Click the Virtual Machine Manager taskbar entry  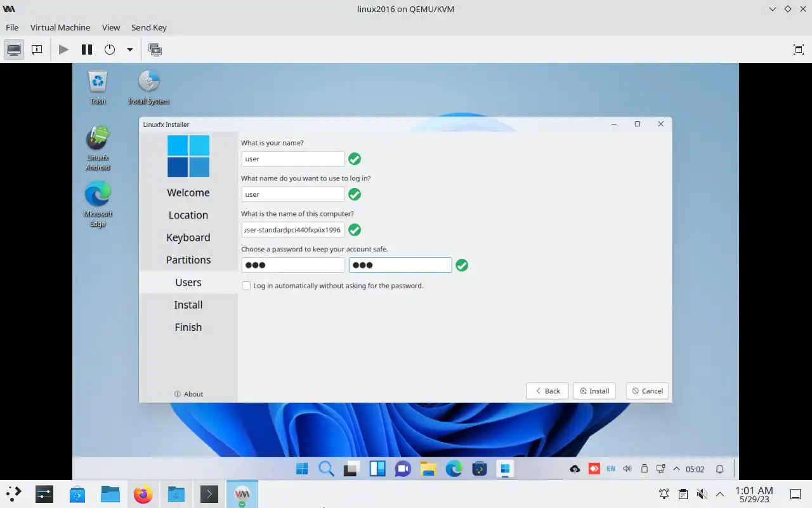click(242, 493)
